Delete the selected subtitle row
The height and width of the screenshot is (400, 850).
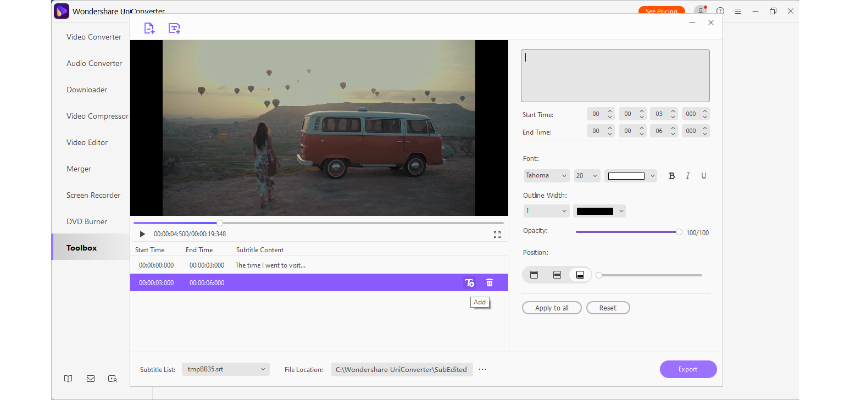point(490,282)
